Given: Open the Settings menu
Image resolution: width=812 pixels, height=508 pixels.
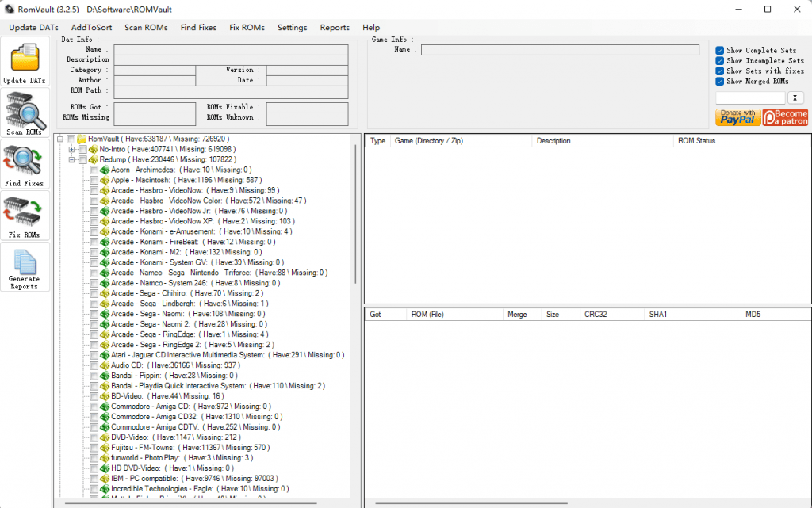Looking at the screenshot, I should click(292, 28).
